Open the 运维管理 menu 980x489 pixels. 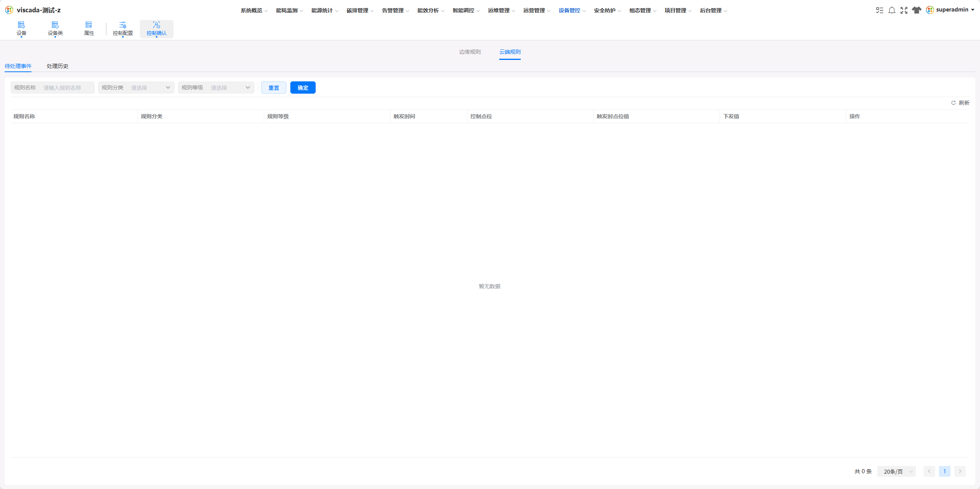[x=502, y=10]
